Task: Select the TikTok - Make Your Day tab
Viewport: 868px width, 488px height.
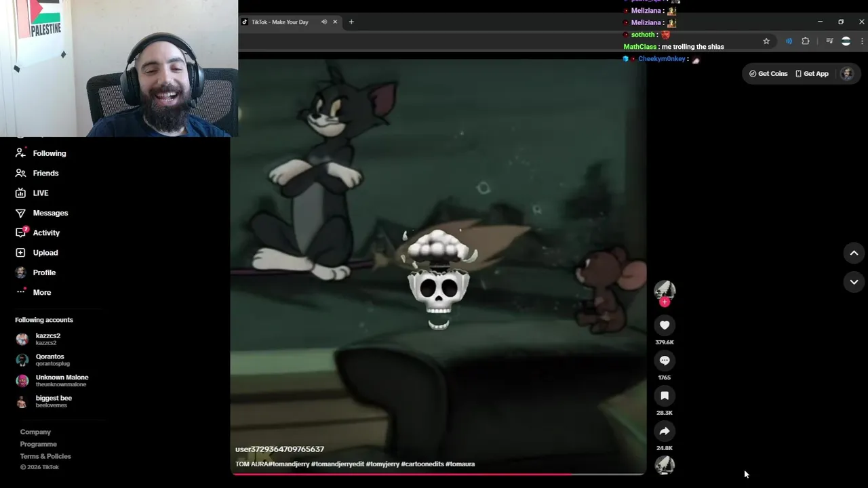Action: tap(290, 22)
